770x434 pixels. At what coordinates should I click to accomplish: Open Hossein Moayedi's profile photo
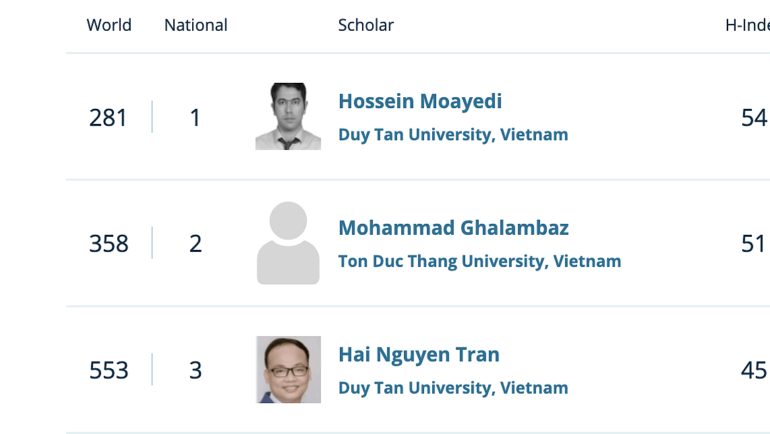(x=288, y=117)
